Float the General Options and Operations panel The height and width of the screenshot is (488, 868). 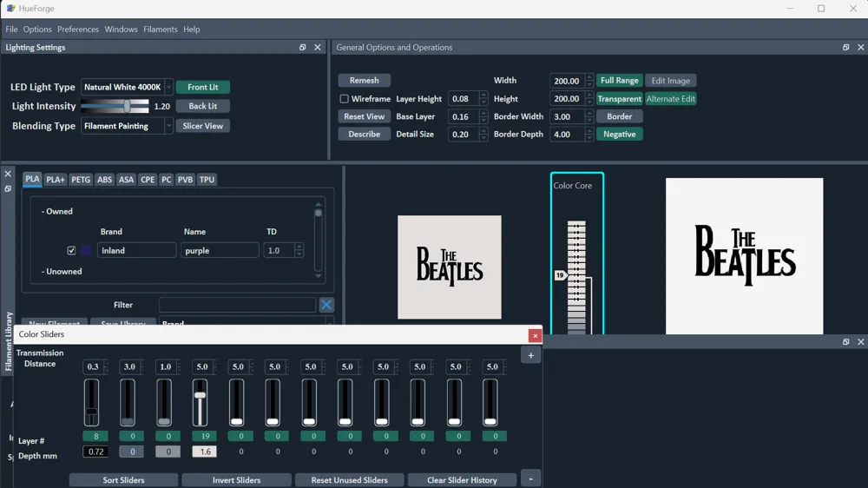click(x=845, y=47)
